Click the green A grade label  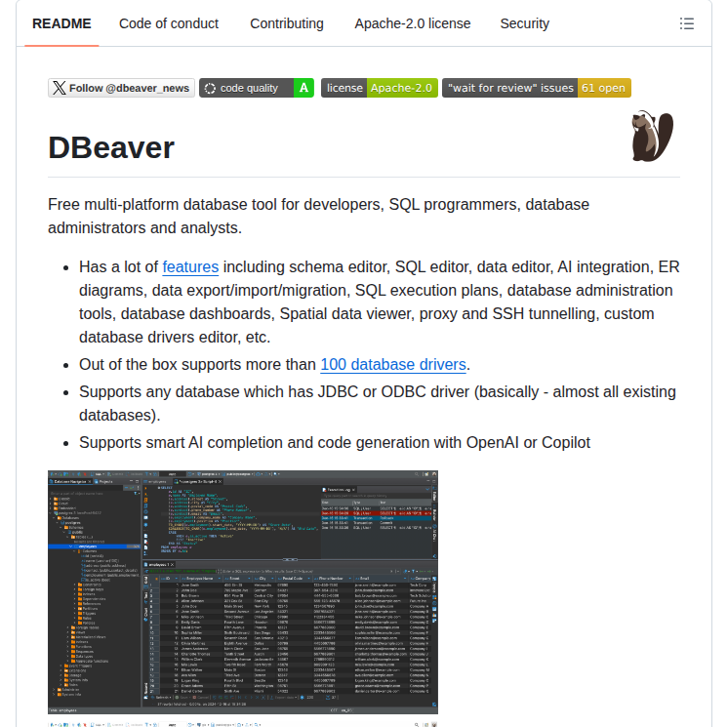click(x=303, y=88)
